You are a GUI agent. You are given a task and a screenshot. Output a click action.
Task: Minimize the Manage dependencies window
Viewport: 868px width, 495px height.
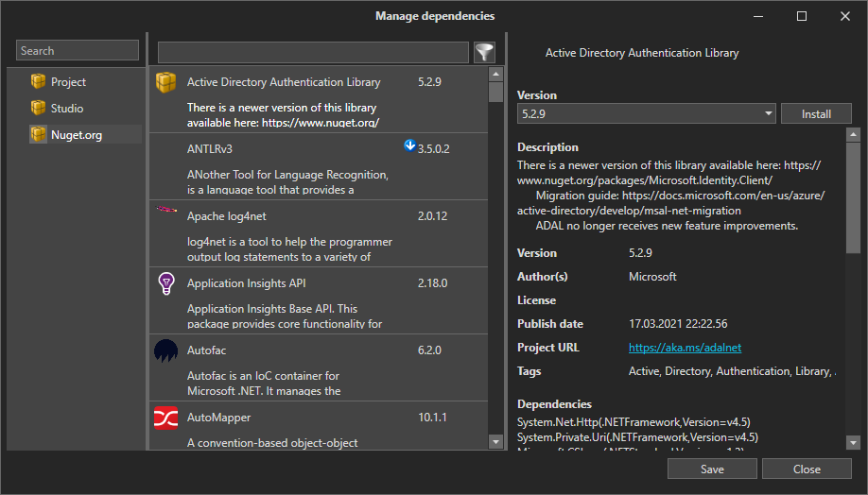pyautogui.click(x=758, y=16)
